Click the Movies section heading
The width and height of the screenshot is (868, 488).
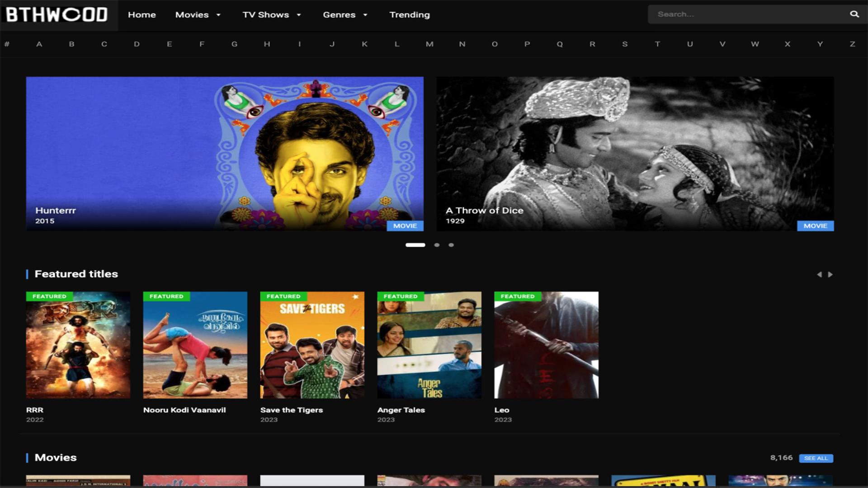tap(56, 457)
